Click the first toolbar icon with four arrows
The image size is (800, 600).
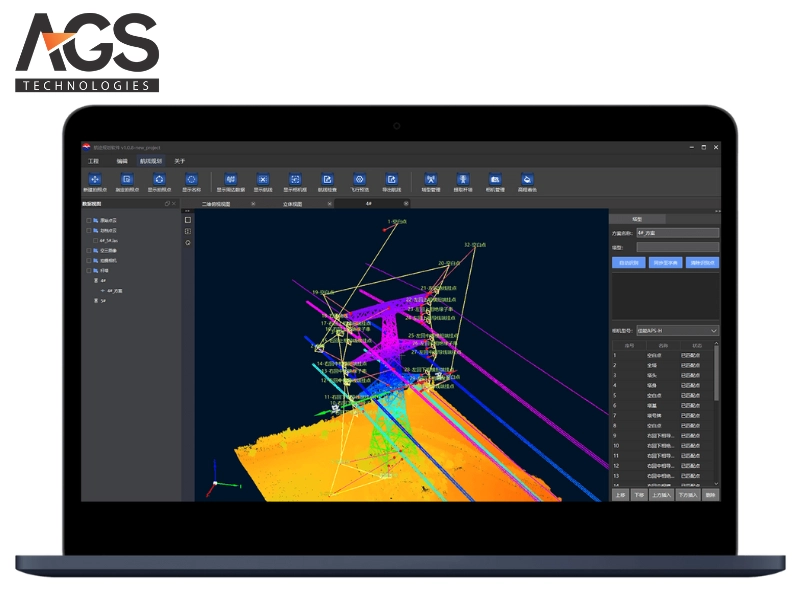coord(93,179)
